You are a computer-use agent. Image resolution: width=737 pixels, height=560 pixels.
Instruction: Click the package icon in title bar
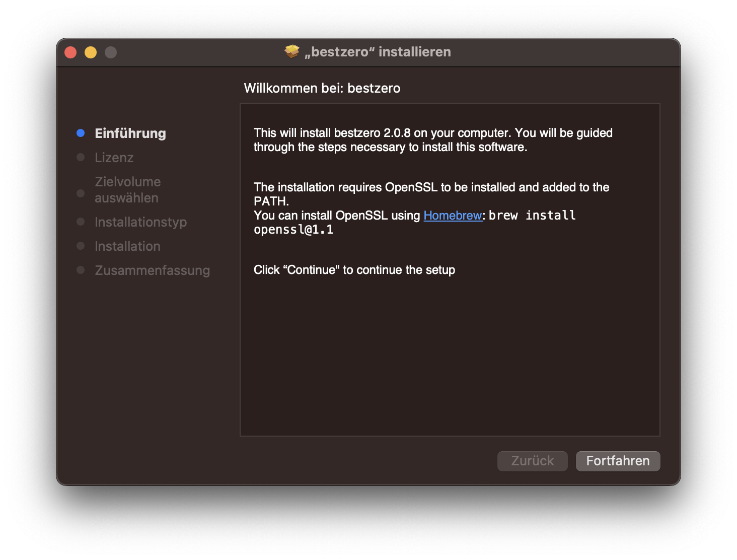coord(292,51)
